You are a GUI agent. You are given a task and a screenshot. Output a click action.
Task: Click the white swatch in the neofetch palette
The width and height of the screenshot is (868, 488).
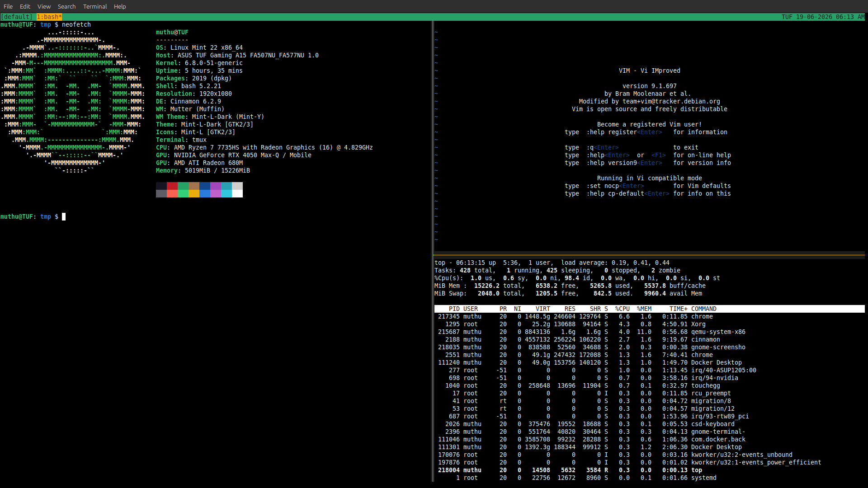(237, 193)
